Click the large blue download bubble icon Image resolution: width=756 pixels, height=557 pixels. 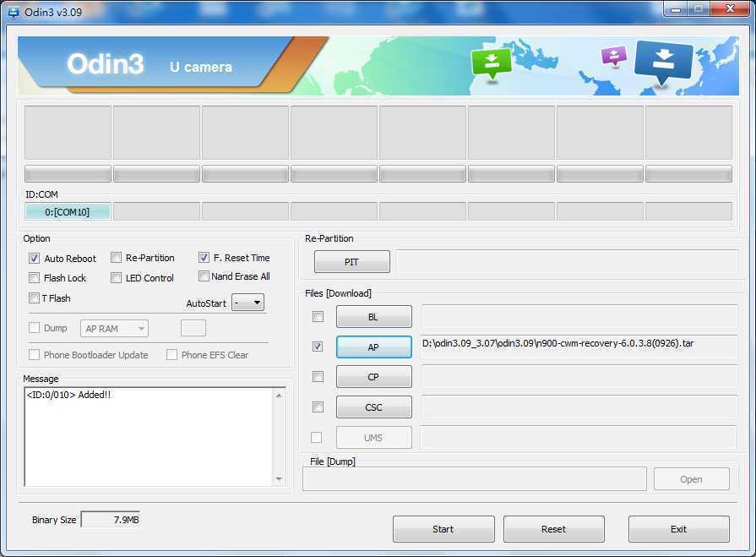663,63
